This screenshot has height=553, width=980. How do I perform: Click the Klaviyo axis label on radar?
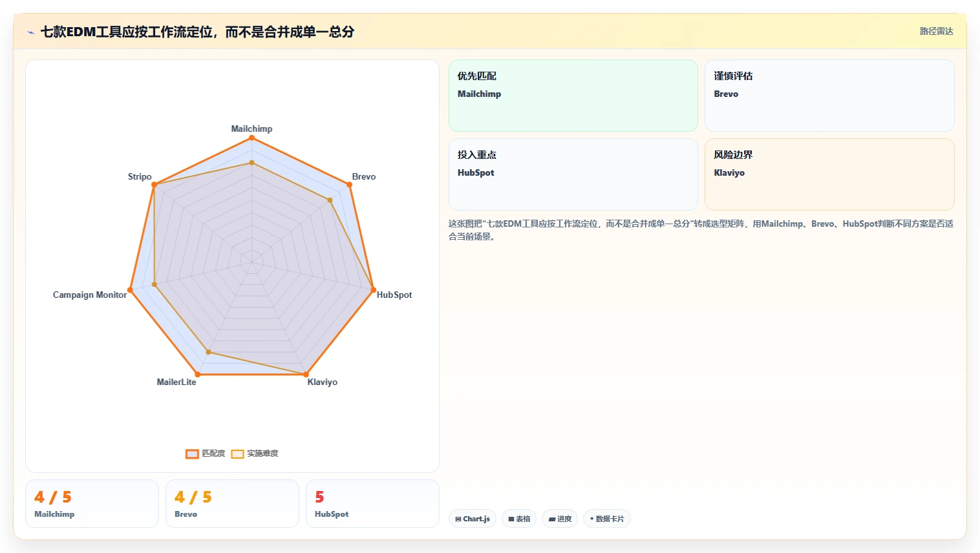click(x=323, y=382)
